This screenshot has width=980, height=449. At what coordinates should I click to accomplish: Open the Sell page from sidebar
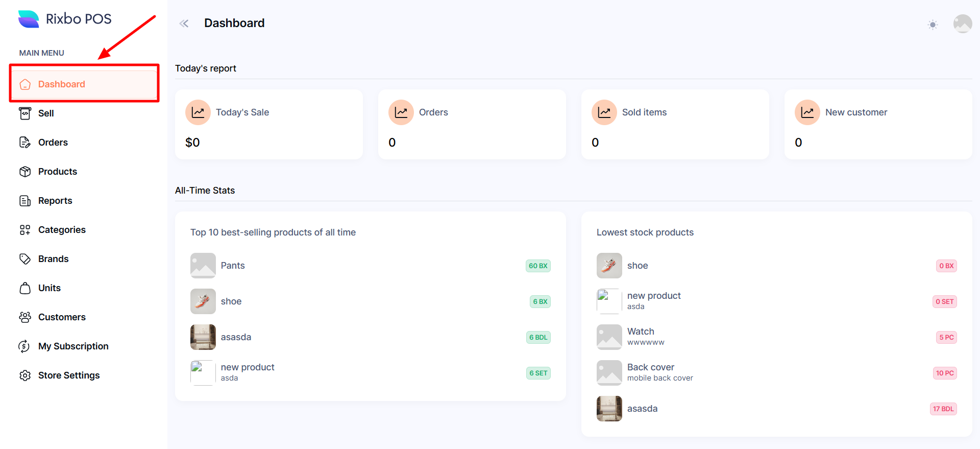point(46,113)
